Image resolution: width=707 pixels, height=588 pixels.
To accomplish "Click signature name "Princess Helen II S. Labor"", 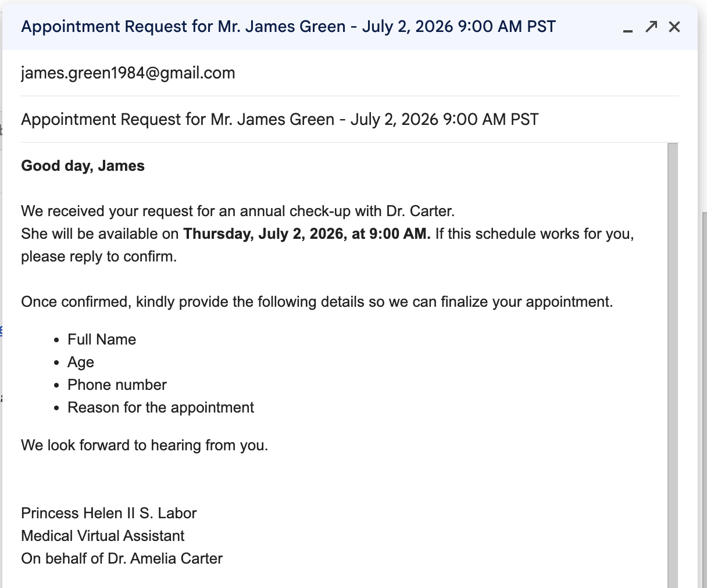I will [x=109, y=514].
